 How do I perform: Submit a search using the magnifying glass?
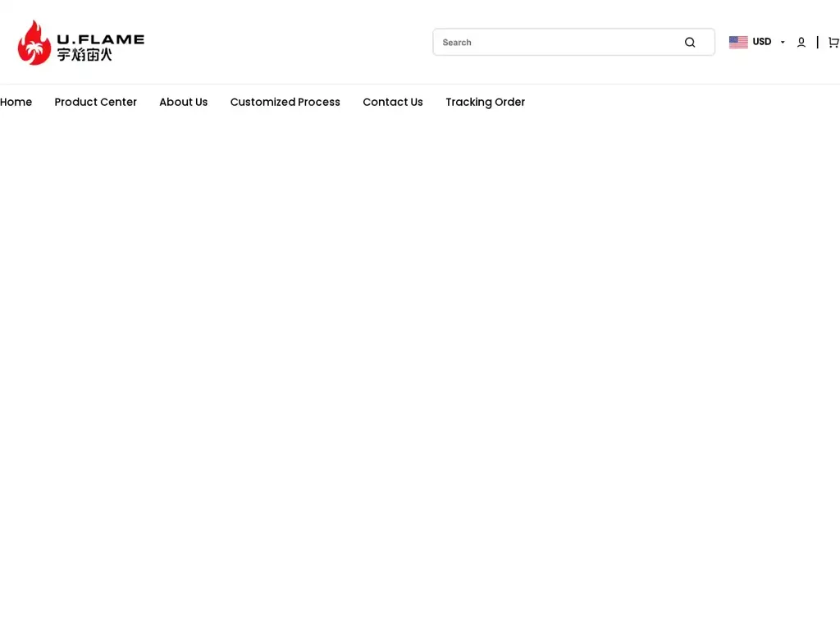pos(690,42)
